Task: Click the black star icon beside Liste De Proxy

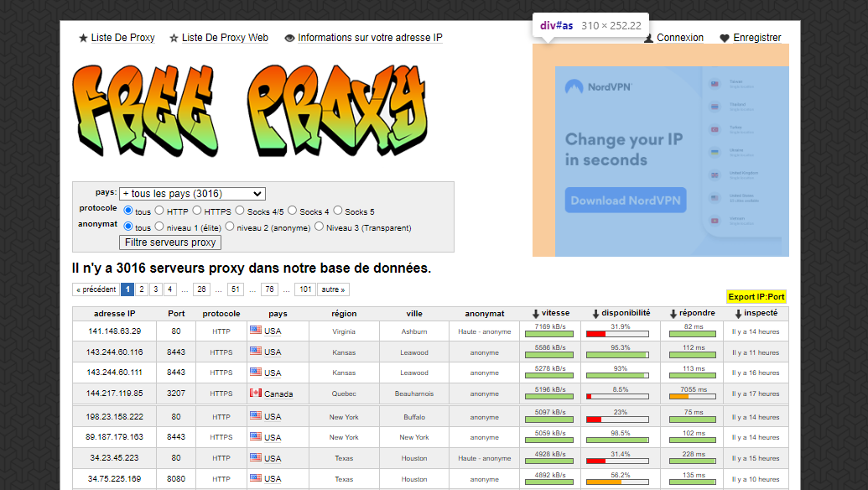Action: click(83, 38)
